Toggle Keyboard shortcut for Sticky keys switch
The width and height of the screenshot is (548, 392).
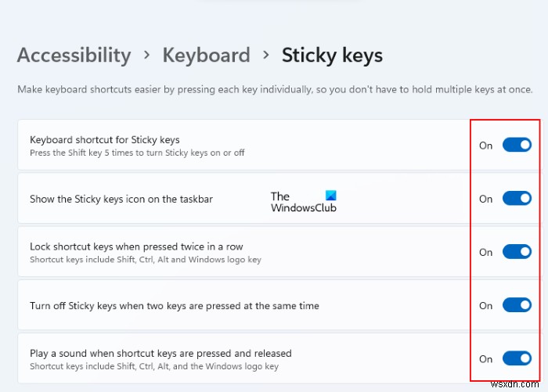tap(517, 145)
